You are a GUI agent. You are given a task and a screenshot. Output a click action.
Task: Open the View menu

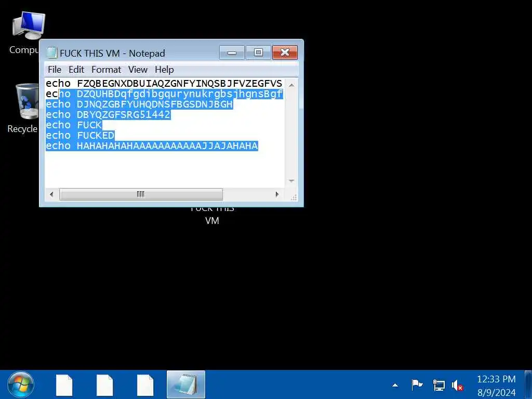[x=138, y=70]
